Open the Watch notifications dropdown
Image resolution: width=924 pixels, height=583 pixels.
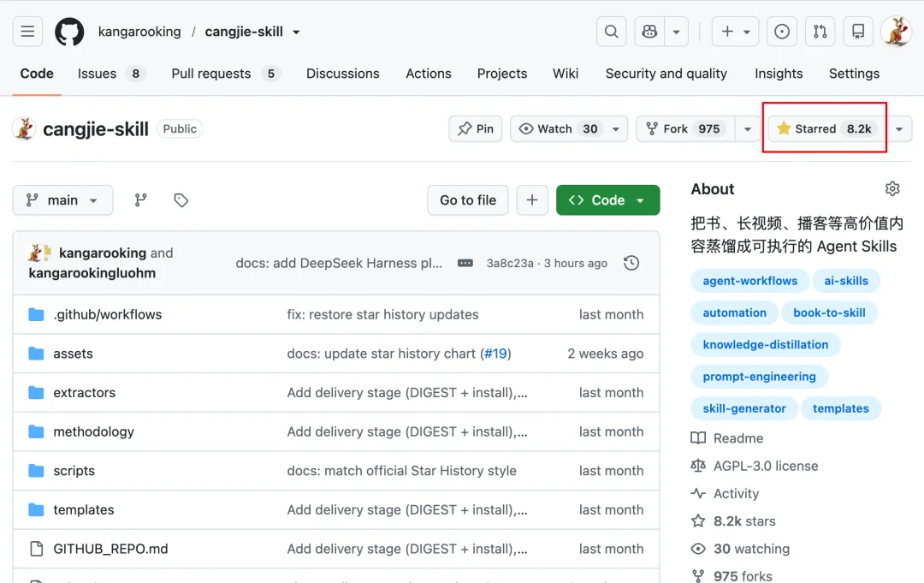click(x=569, y=128)
